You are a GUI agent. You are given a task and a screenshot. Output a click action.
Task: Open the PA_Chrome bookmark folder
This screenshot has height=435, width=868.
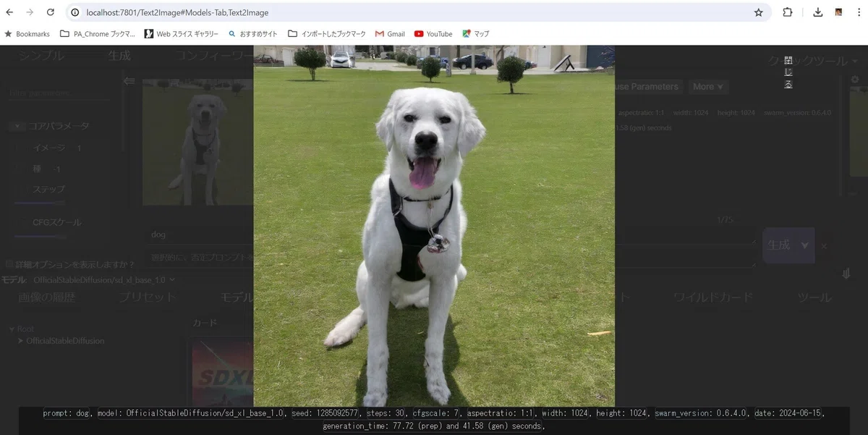click(x=98, y=34)
